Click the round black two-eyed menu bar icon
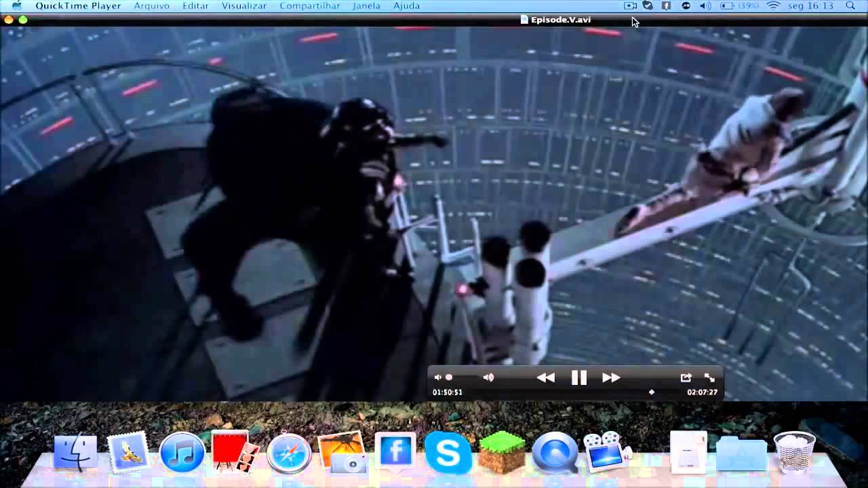This screenshot has height=488, width=868. 686,5
